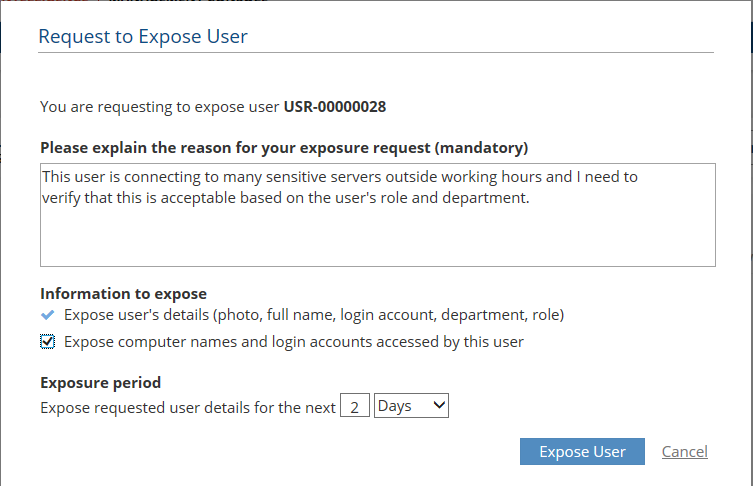Viewport: 753px width, 486px height.
Task: Click 'You are requesting to expose user' text
Action: coord(160,106)
